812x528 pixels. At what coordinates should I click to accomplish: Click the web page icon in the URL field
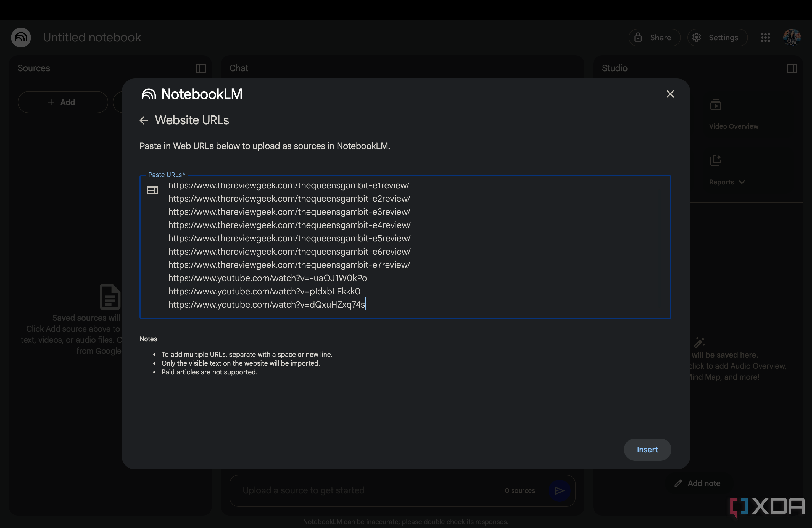[x=152, y=190]
